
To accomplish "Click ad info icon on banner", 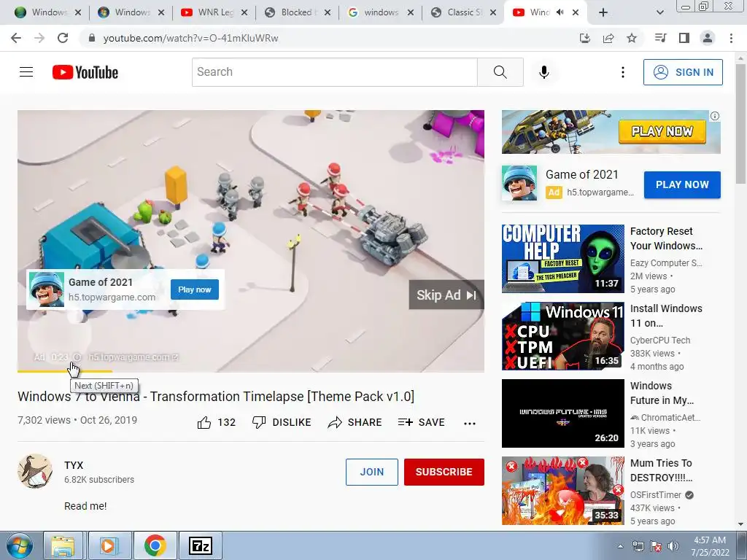I will click(x=715, y=116).
